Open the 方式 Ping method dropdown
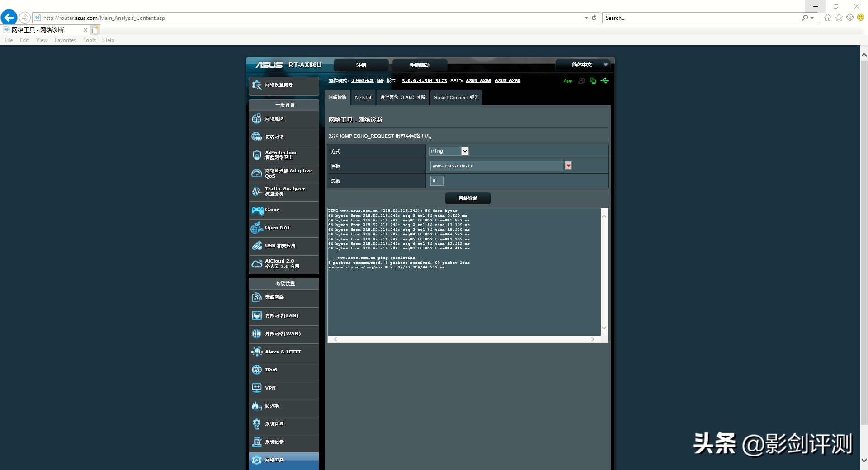This screenshot has height=470, width=868. pos(449,151)
